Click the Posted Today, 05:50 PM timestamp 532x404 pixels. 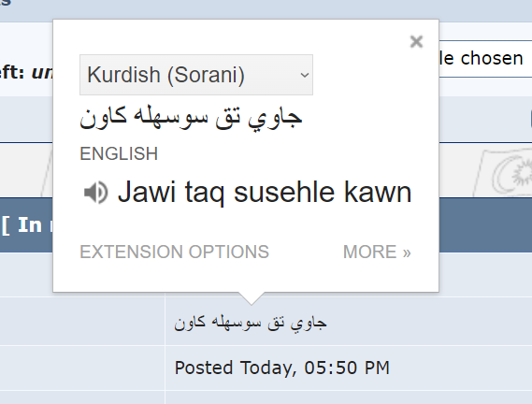[x=282, y=368]
